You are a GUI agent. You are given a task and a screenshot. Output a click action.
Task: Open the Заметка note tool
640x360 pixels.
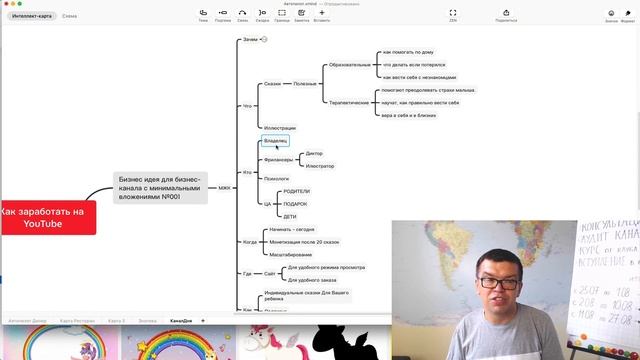tap(302, 16)
